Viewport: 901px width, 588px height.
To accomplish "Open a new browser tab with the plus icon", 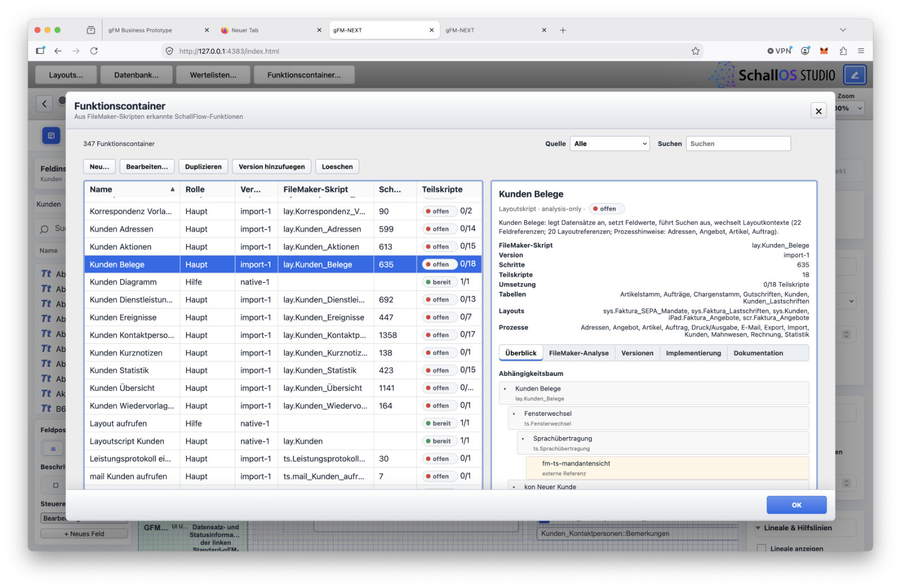I will [563, 30].
